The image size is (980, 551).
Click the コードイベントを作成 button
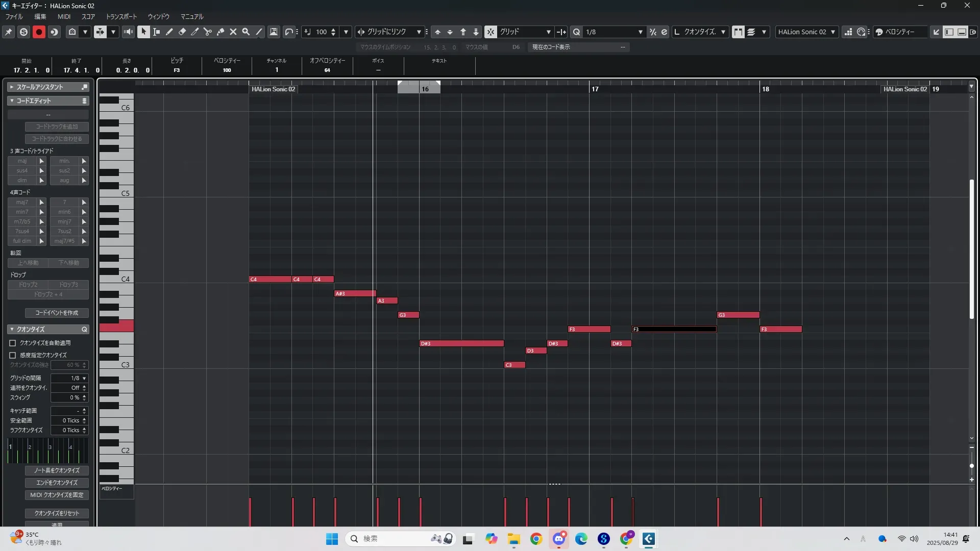point(57,313)
